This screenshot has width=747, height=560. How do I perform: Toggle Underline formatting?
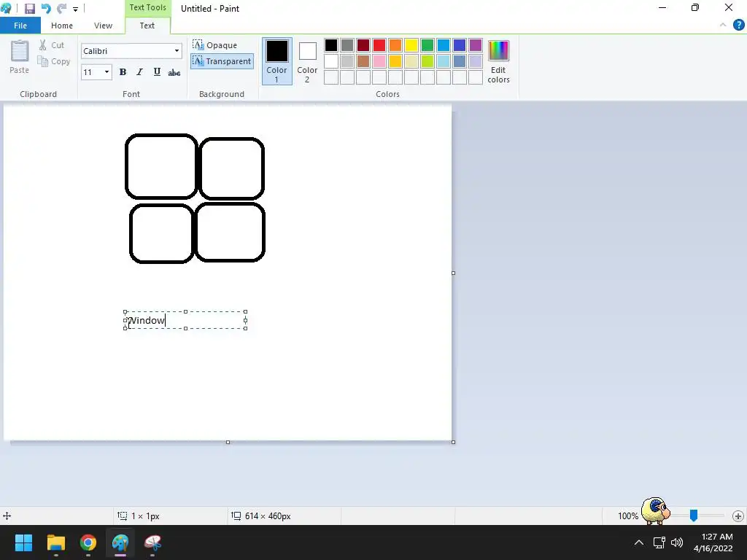point(157,72)
